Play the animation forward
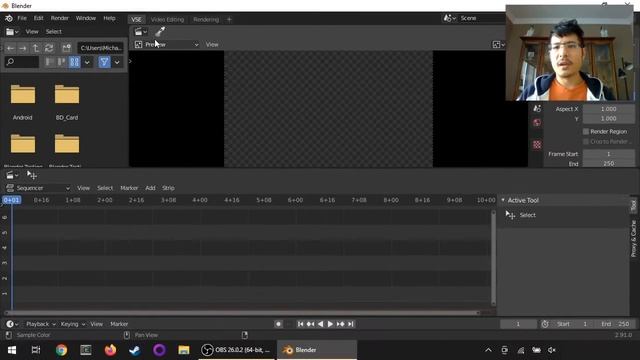The image size is (640, 360). 330,324
